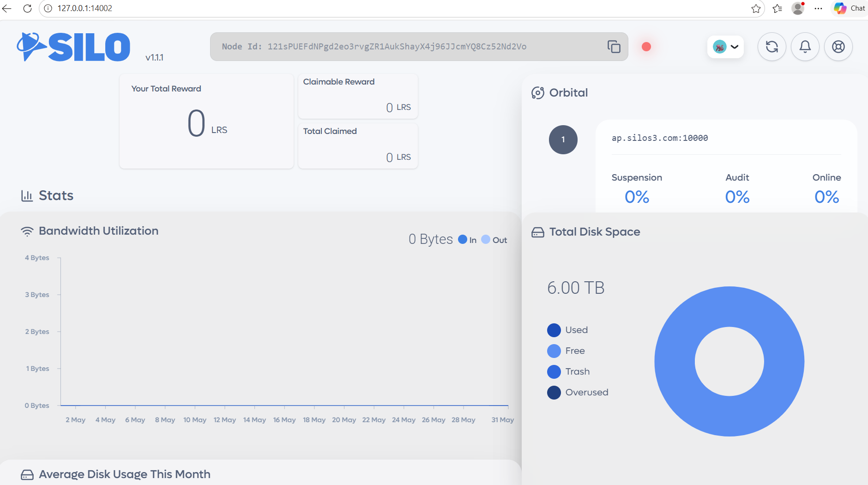
Task: Click the red node status indicator
Action: pyautogui.click(x=646, y=47)
